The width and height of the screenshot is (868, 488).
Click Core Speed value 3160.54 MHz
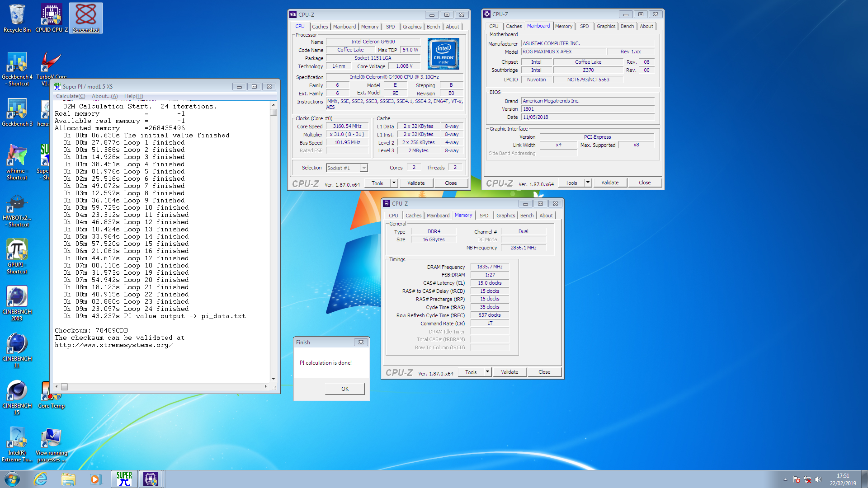tap(347, 127)
